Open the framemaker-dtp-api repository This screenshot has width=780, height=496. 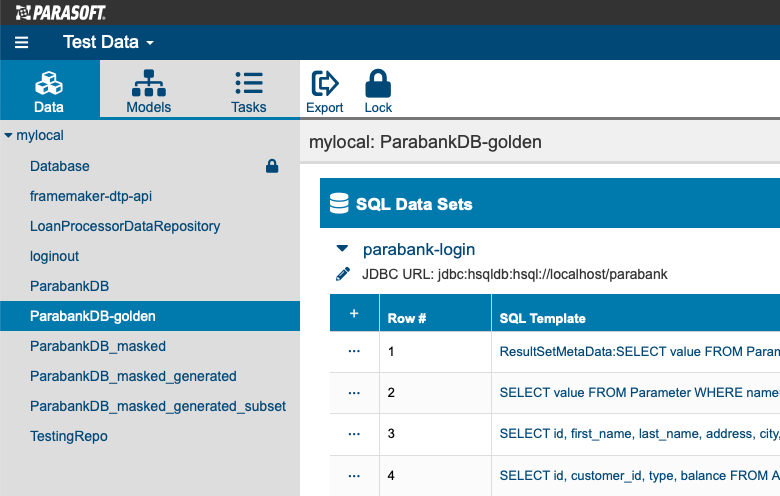91,196
